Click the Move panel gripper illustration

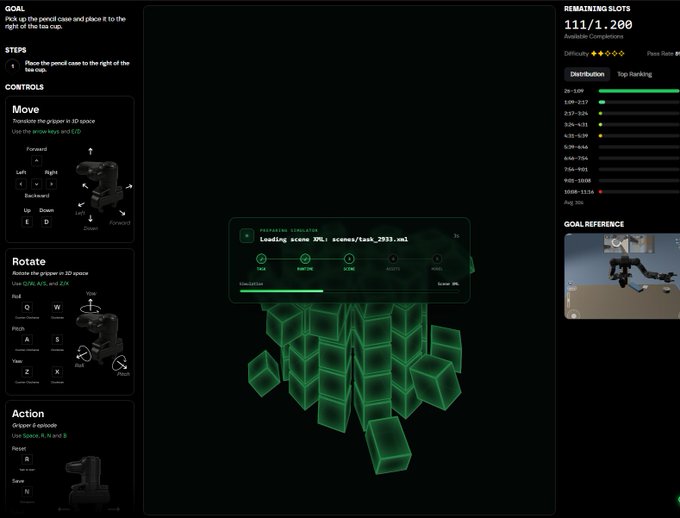tap(101, 186)
